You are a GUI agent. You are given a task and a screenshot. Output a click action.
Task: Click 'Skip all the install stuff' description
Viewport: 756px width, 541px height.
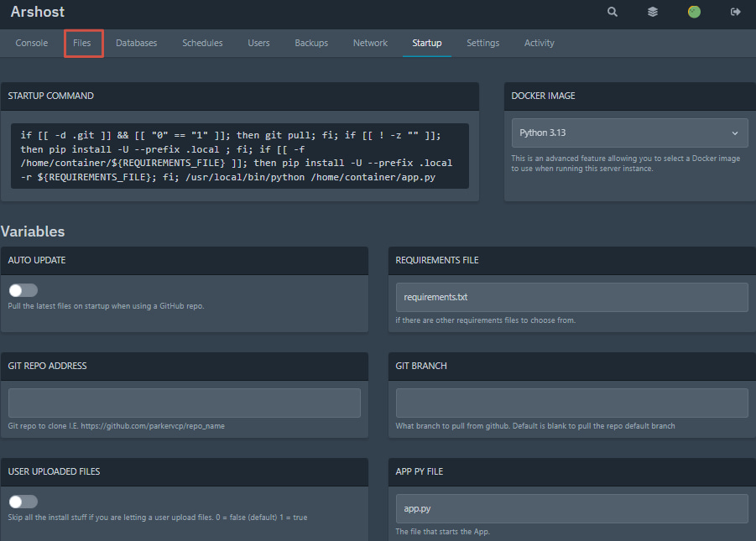point(158,518)
